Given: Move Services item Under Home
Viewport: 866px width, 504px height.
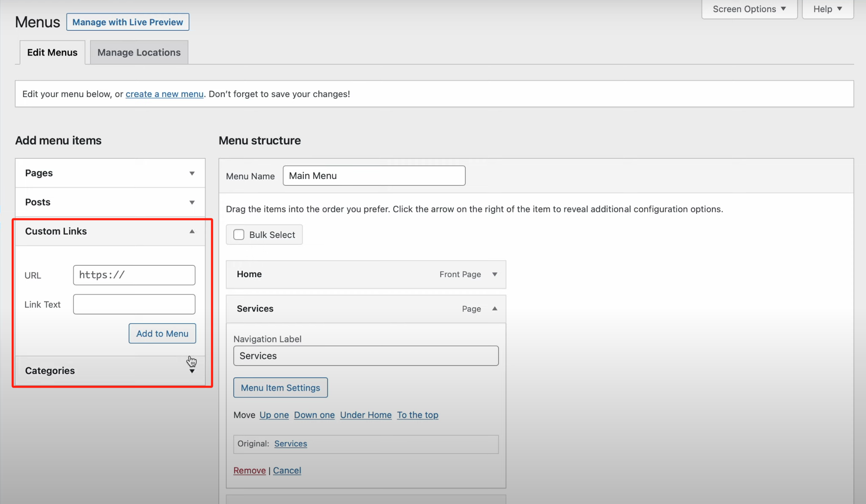Looking at the screenshot, I should coord(366,415).
